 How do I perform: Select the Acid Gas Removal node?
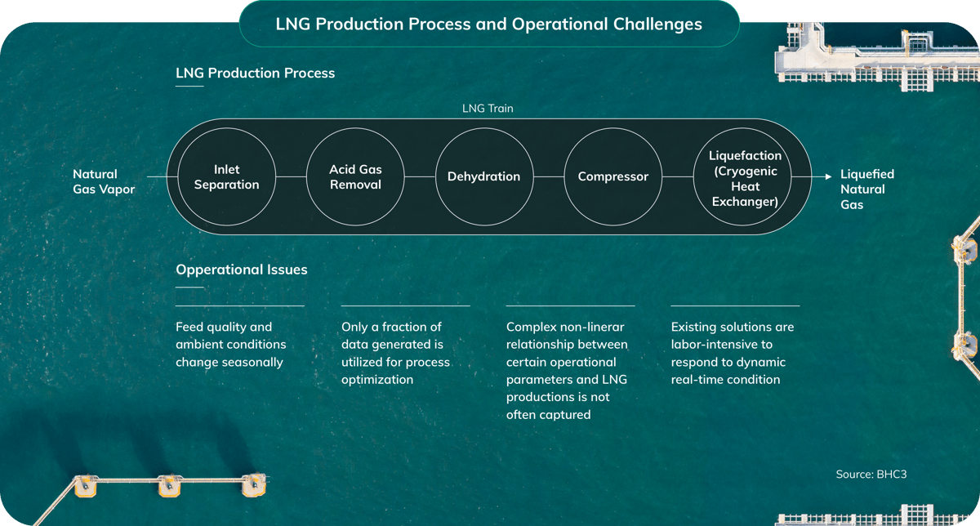point(355,176)
